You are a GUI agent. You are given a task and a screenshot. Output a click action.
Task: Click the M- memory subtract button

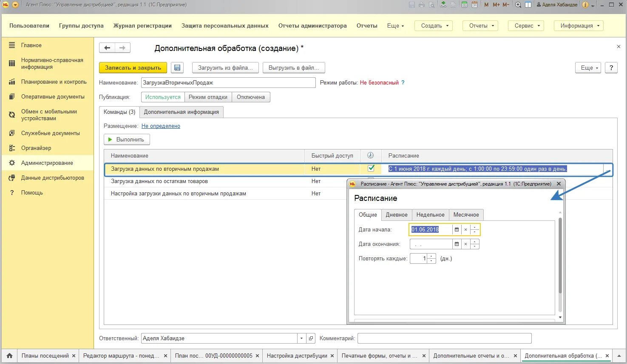(506, 5)
